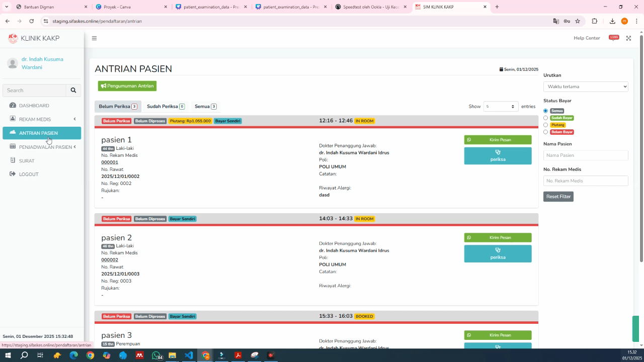Open Visual Studio Code from the taskbar
The image size is (644, 362).
[189, 355]
